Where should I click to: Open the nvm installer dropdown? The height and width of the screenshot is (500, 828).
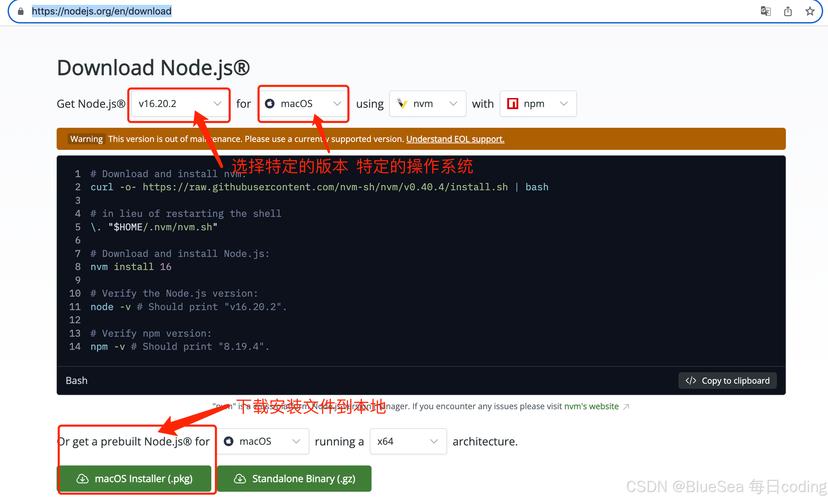pos(428,104)
